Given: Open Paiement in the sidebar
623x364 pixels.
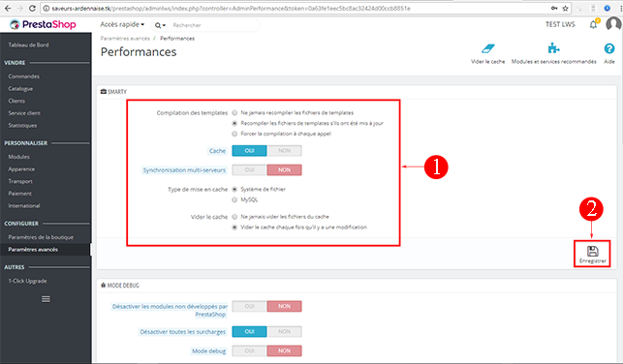Looking at the screenshot, I should (x=20, y=194).
